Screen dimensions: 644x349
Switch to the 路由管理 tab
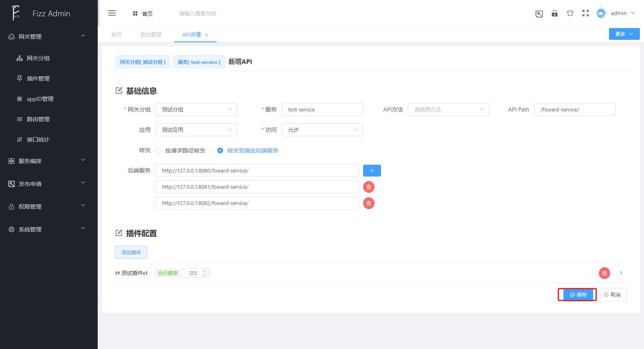(x=151, y=35)
